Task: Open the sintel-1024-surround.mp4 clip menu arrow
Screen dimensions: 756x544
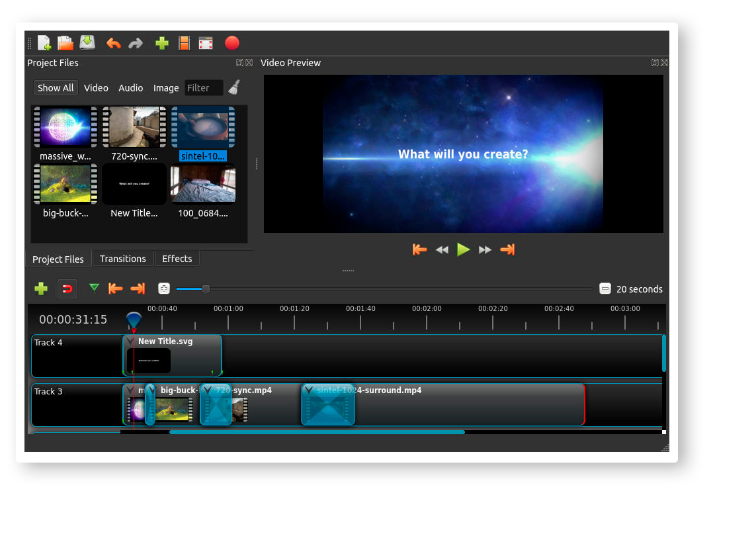Action: coord(309,390)
